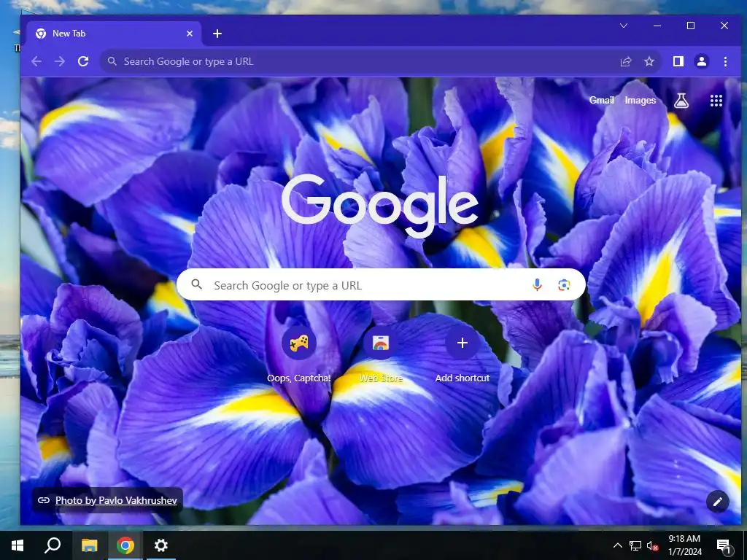The width and height of the screenshot is (747, 560).
Task: Open a new tab with plus button
Action: coord(217,34)
